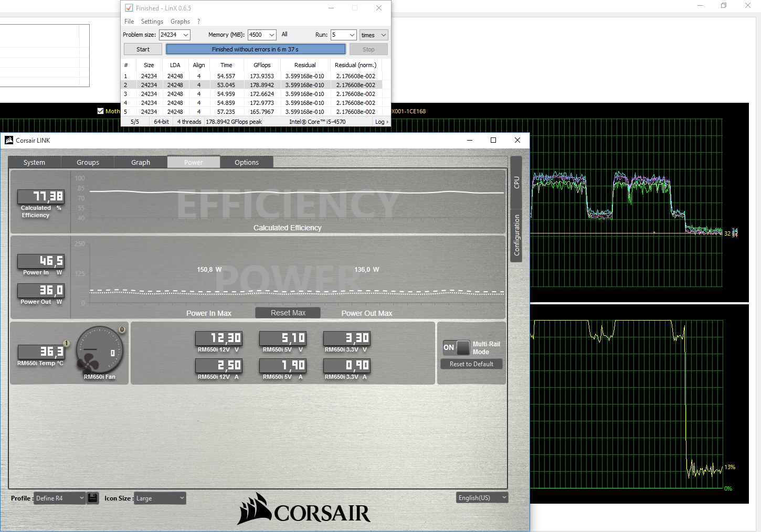Click the LinX title bar app icon
This screenshot has height=532, width=761.
coord(129,8)
